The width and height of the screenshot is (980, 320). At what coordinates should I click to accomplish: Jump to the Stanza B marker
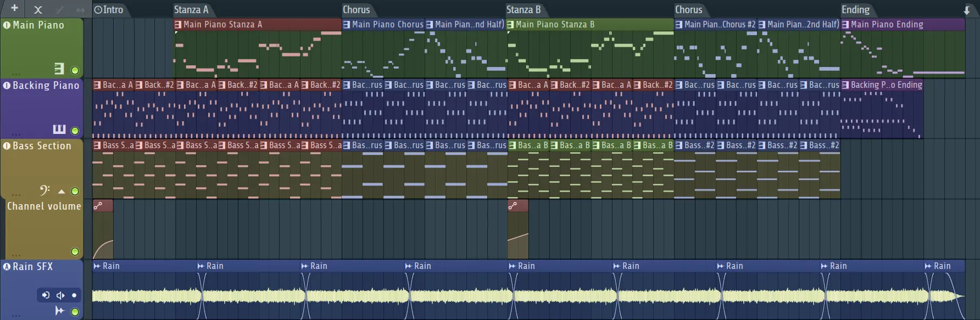pos(523,9)
